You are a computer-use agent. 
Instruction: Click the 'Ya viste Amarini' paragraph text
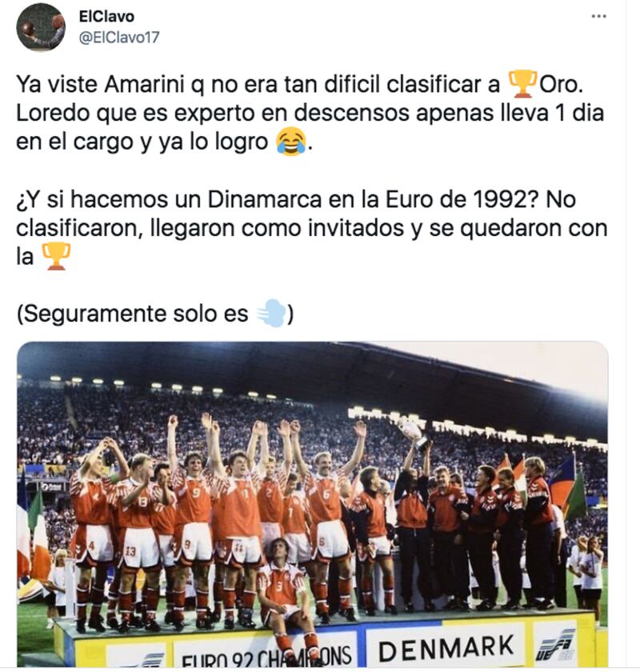pos(310,113)
